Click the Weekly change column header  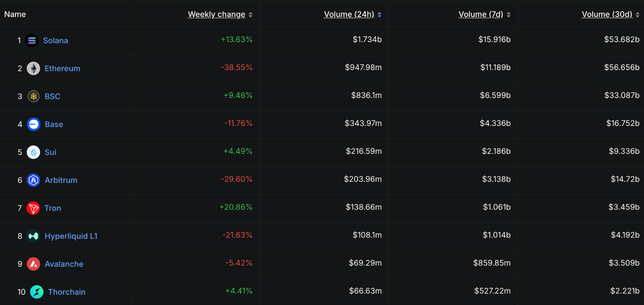pyautogui.click(x=216, y=14)
